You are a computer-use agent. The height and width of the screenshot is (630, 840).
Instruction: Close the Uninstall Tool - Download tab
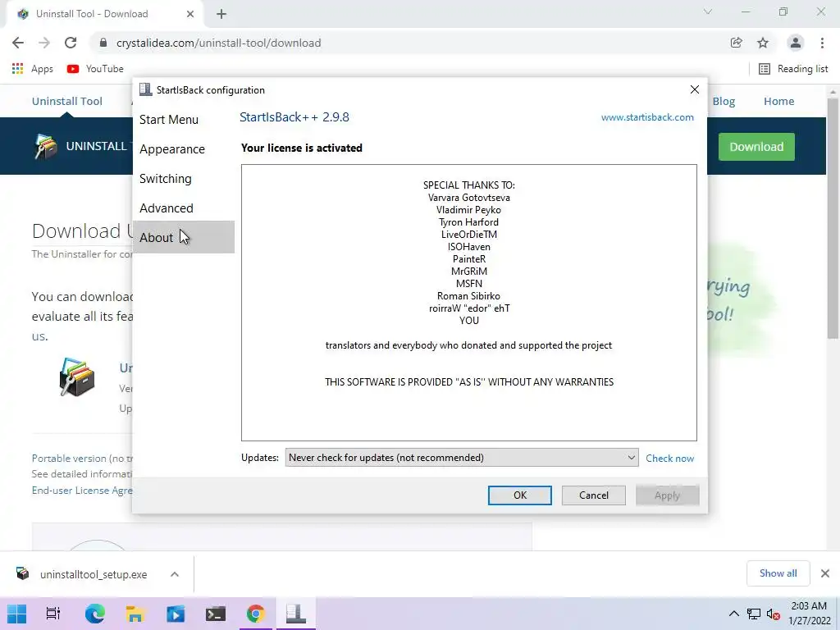click(190, 14)
